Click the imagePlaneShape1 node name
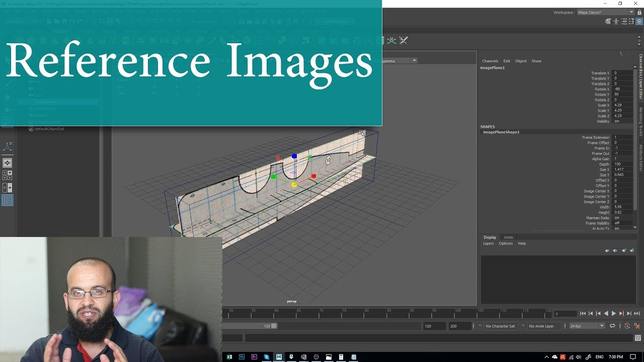 pos(501,132)
